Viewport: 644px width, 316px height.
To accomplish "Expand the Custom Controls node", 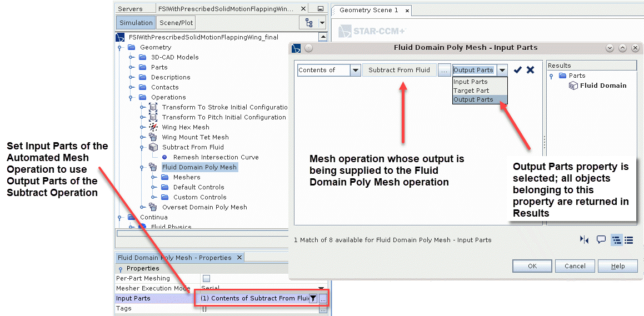I will [x=153, y=197].
